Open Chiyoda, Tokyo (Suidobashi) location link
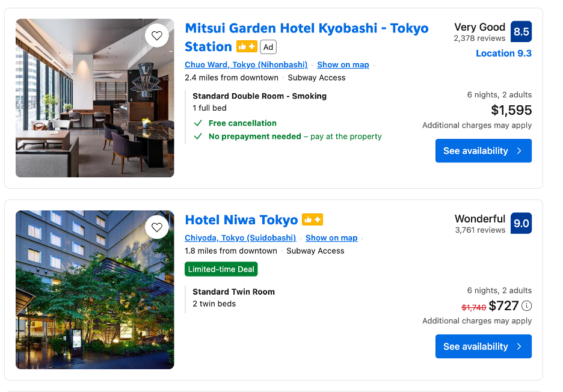The width and height of the screenshot is (563, 392). coord(241,238)
